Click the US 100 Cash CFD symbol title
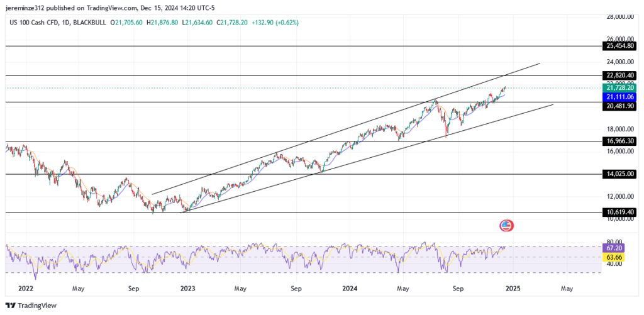This screenshot has height=315, width=644. point(31,23)
